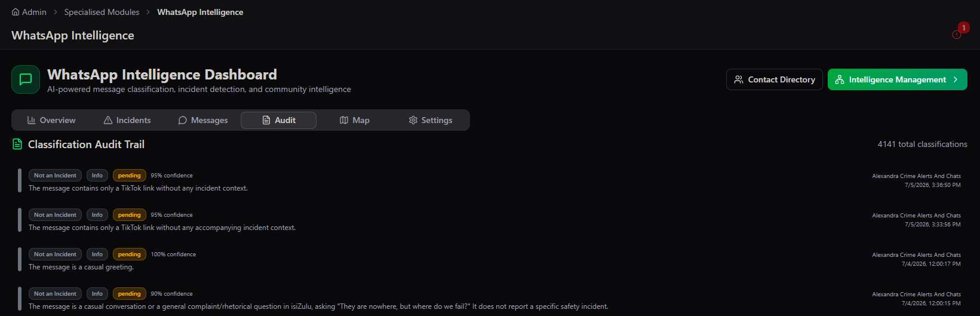This screenshot has width=980, height=316.
Task: Click the map icon in the Map tab
Action: click(x=344, y=120)
